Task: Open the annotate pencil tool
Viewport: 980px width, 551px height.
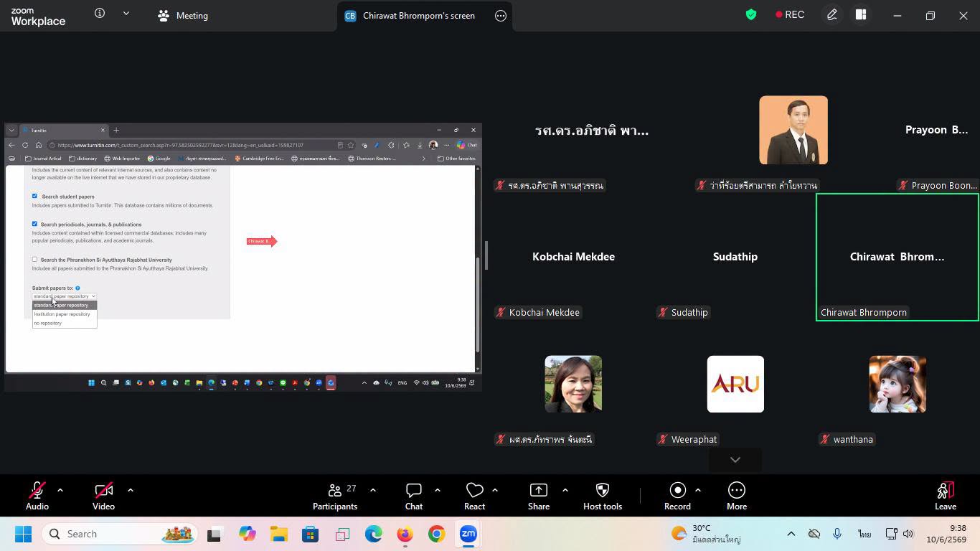Action: 832,15
